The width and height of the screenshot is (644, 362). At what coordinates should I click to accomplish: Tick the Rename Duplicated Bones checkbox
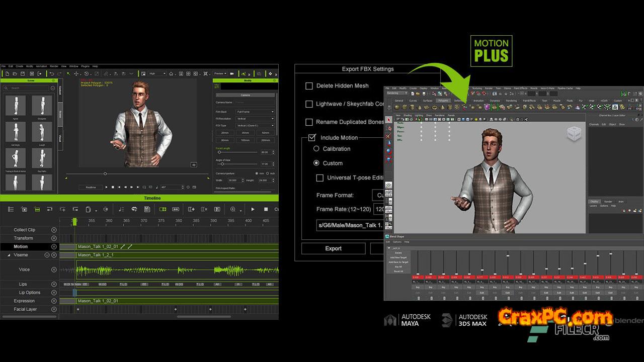(309, 122)
